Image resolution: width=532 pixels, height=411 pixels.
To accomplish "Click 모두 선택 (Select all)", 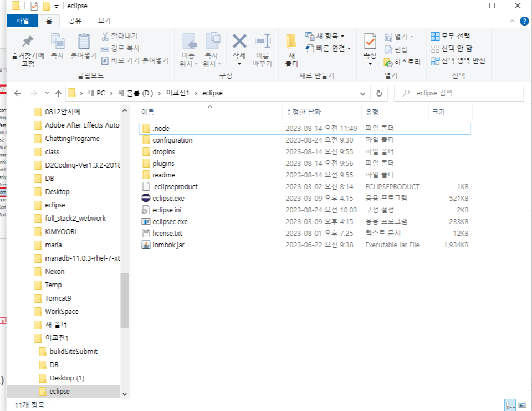I will click(451, 36).
